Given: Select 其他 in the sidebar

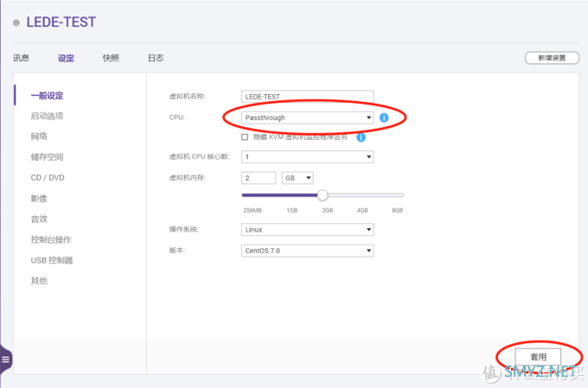Looking at the screenshot, I should pos(39,281).
